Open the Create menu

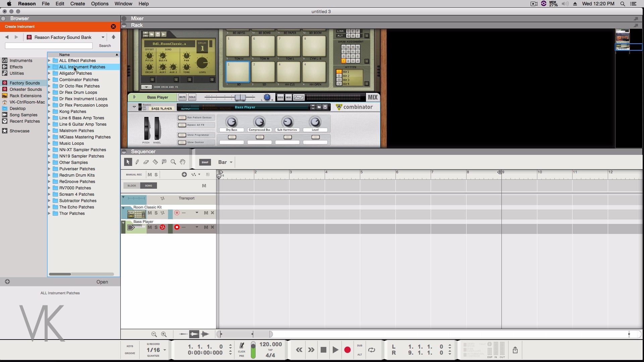pyautogui.click(x=77, y=4)
